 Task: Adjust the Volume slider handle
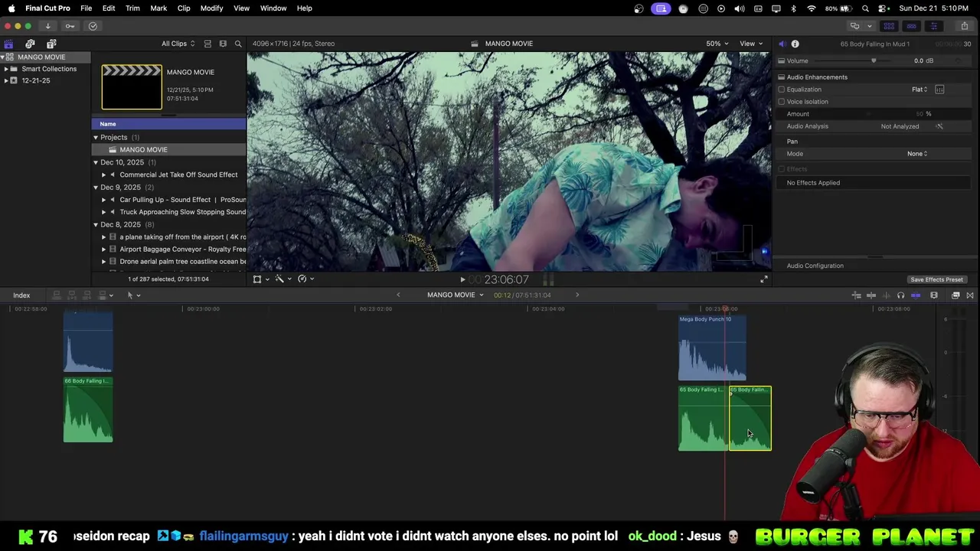[874, 60]
